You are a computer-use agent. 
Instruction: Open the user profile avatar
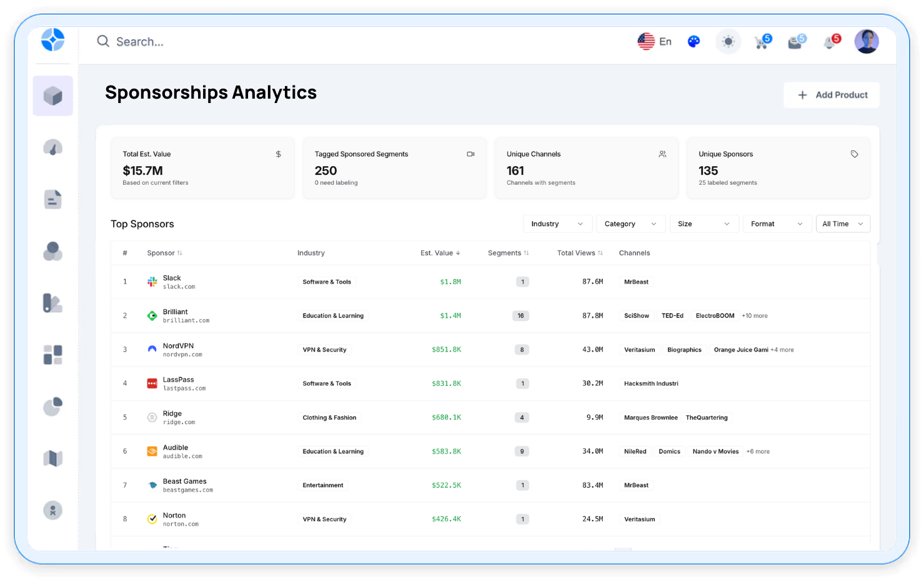(x=867, y=41)
